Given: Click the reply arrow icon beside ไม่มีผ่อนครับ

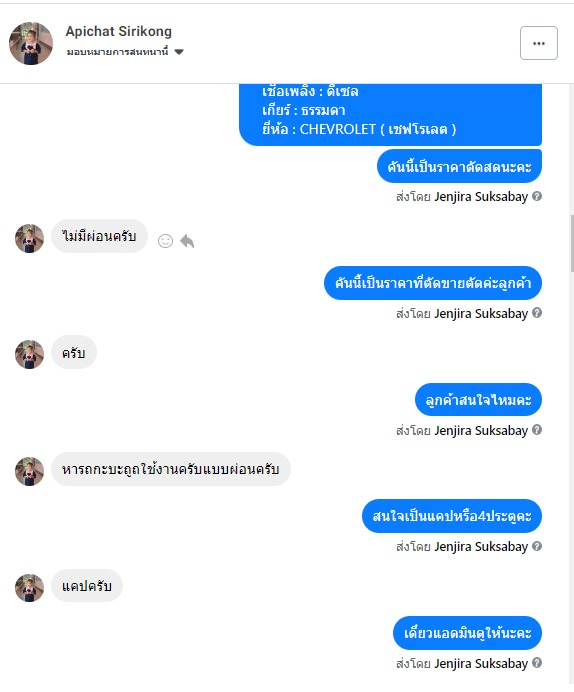Looking at the screenshot, I should (x=187, y=241).
